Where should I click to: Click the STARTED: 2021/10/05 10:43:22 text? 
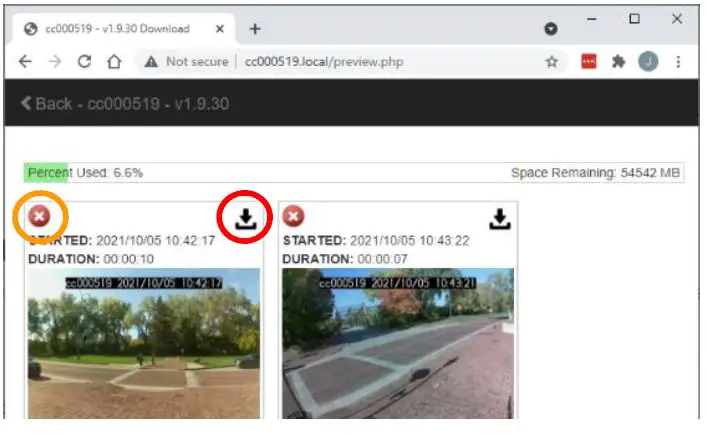click(x=376, y=241)
